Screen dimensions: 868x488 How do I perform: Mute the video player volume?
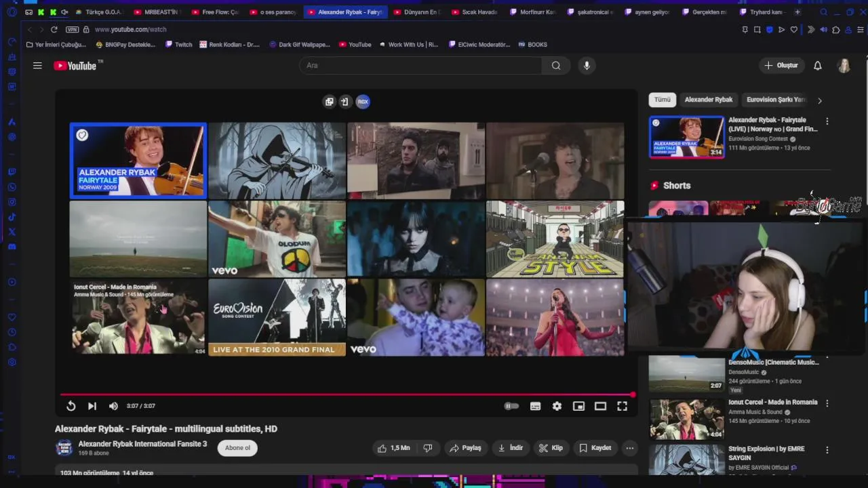tap(113, 406)
